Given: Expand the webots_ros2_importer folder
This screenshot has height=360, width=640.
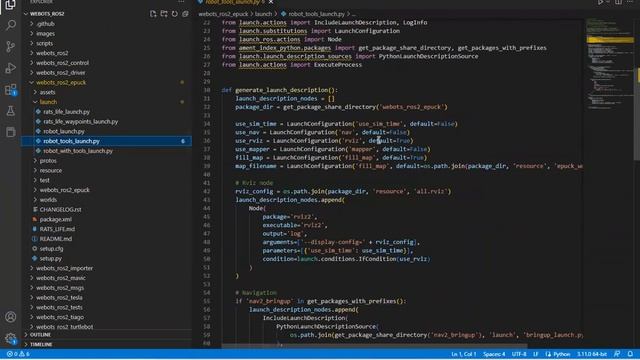Looking at the screenshot, I should coord(64,268).
